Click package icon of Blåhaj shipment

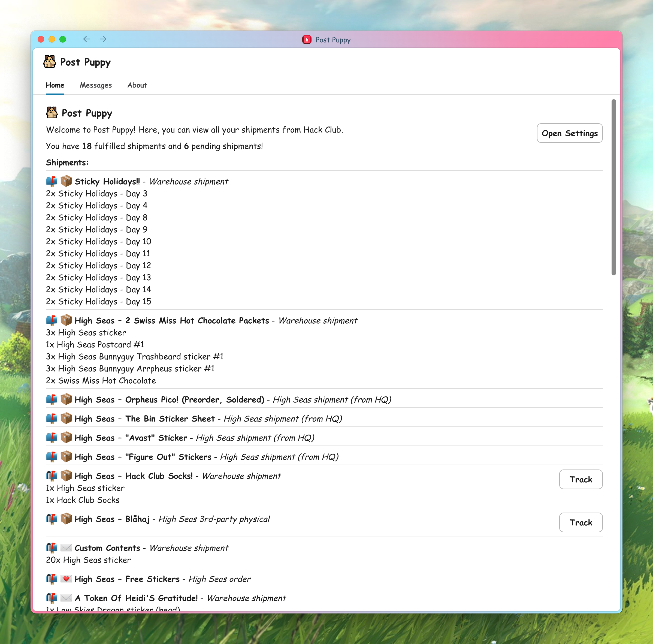click(x=66, y=519)
